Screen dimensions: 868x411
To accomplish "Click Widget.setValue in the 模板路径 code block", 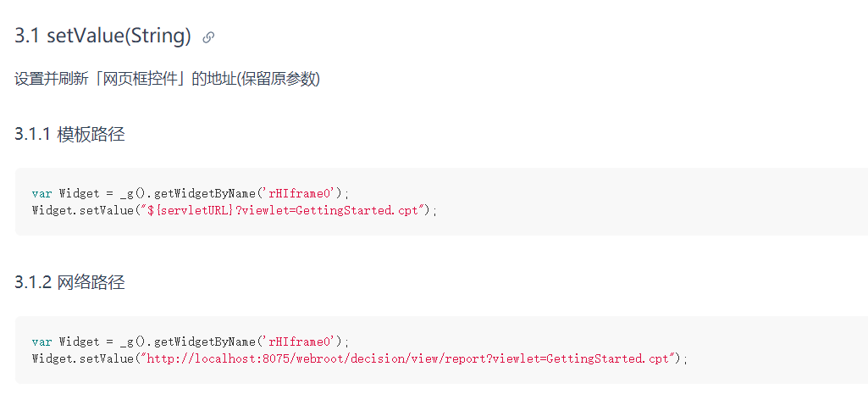I will click(82, 210).
